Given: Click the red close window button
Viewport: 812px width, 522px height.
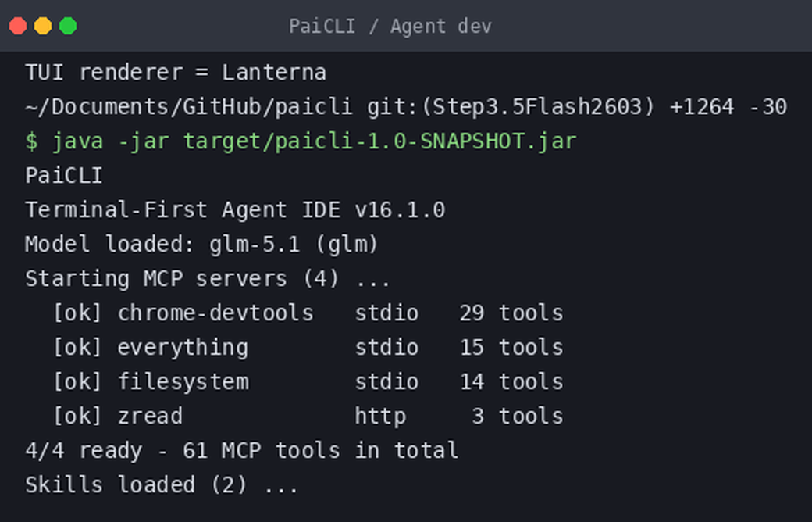Looking at the screenshot, I should point(18,26).
